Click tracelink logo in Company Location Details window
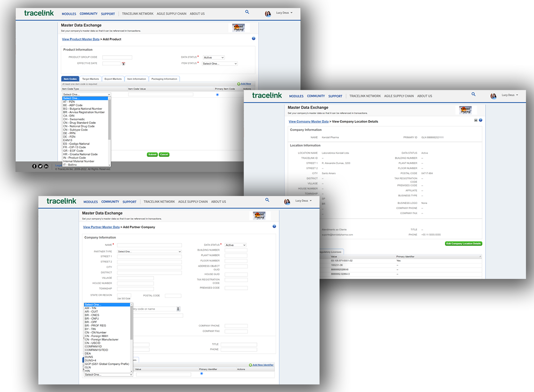 267,95
